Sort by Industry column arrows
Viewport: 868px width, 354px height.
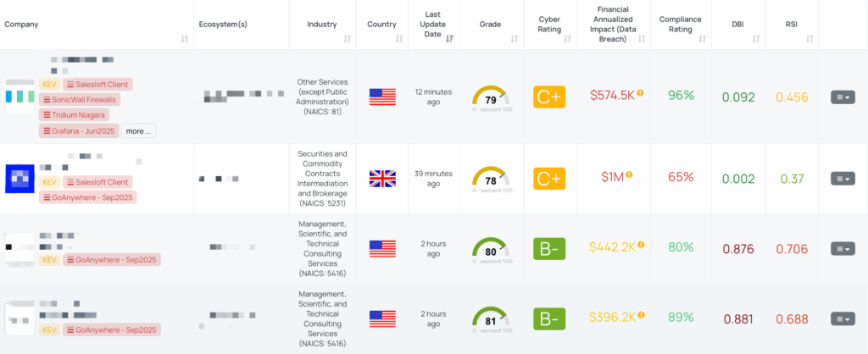click(347, 39)
